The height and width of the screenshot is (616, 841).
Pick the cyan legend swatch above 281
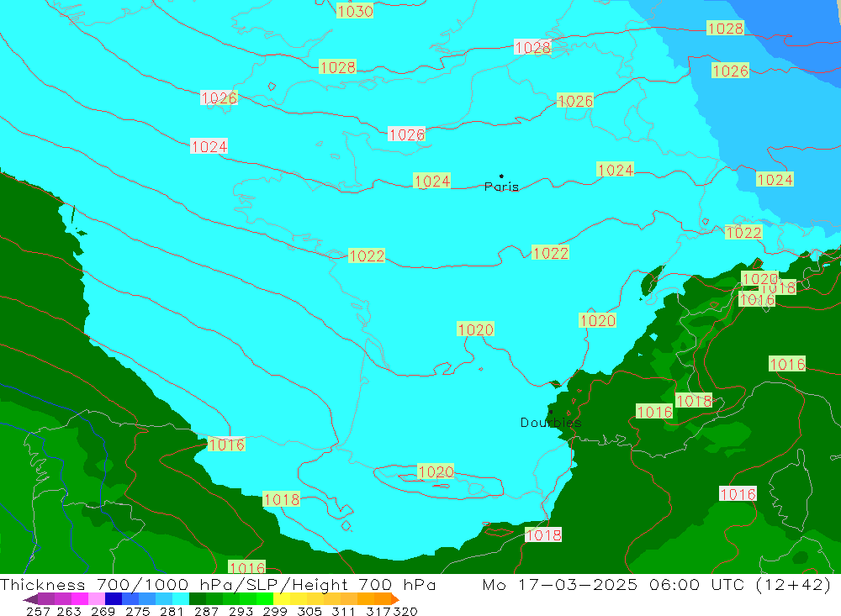181,599
